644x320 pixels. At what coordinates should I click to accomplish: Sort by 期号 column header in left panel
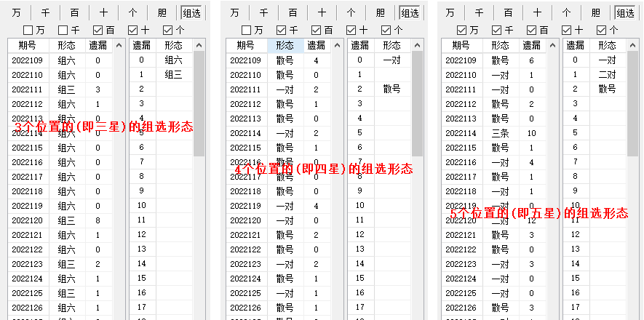(x=27, y=45)
